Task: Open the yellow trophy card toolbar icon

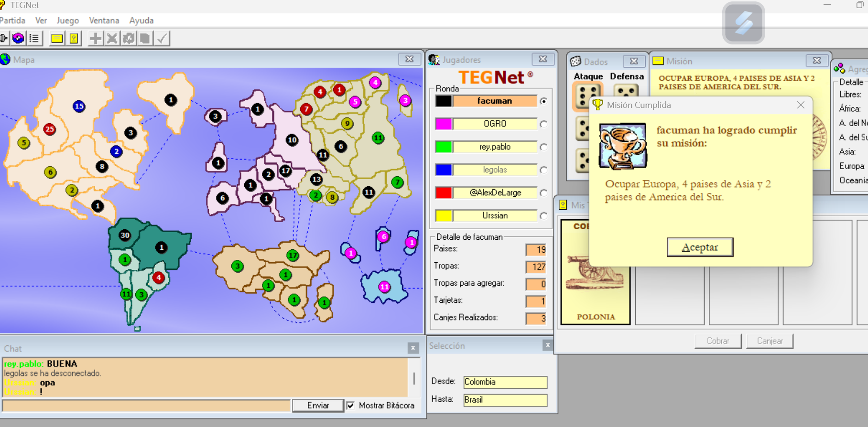Action: tap(74, 38)
